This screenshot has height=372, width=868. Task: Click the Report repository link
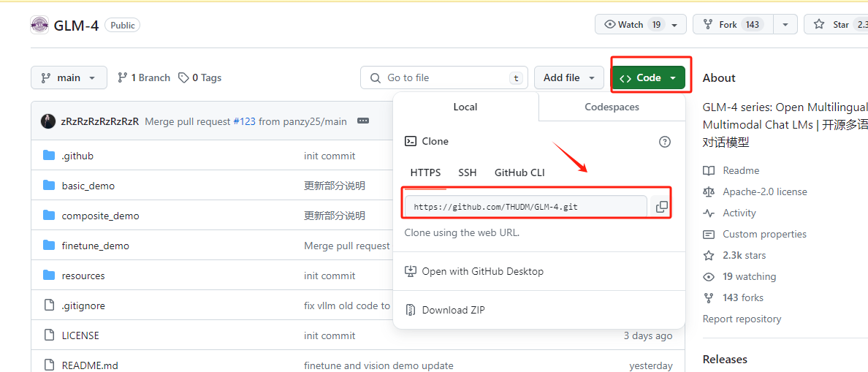point(742,319)
